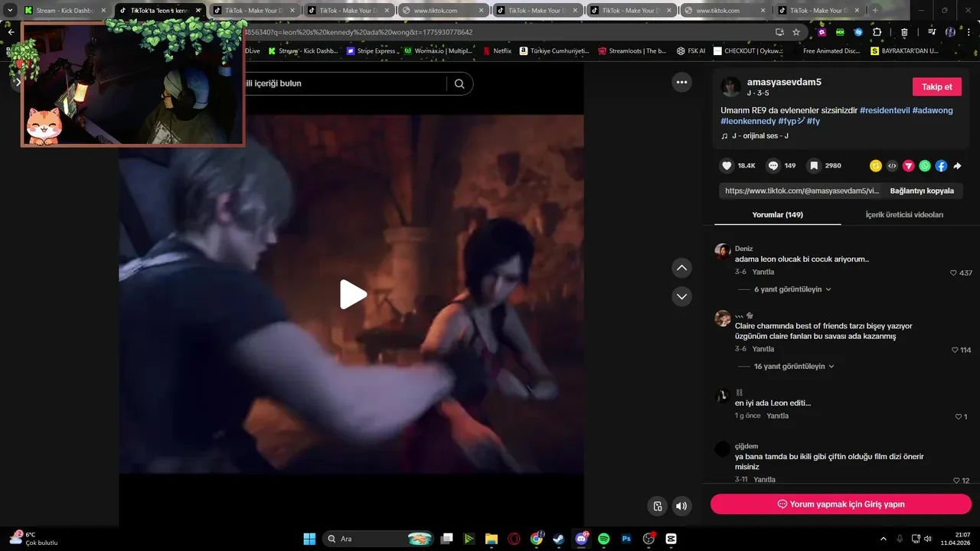This screenshot has width=980, height=551.
Task: Open the tab search dropdown arrow
Action: 11,11
